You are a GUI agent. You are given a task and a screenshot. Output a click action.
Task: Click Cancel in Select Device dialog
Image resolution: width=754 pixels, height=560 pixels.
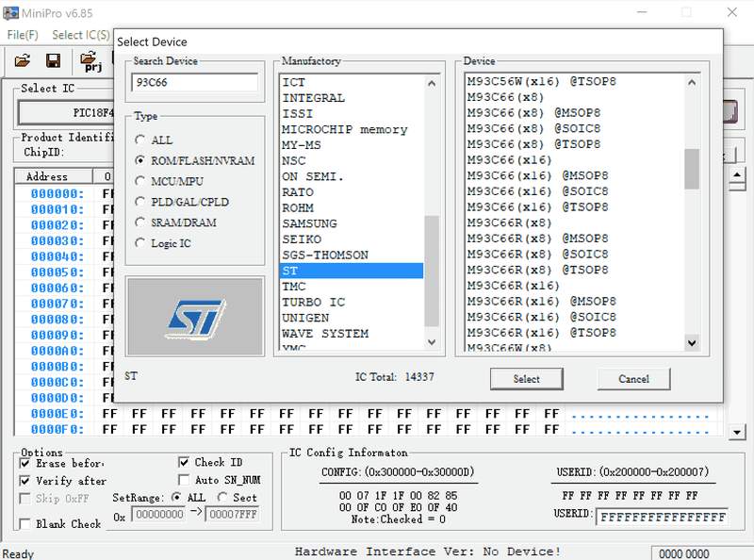pos(633,379)
